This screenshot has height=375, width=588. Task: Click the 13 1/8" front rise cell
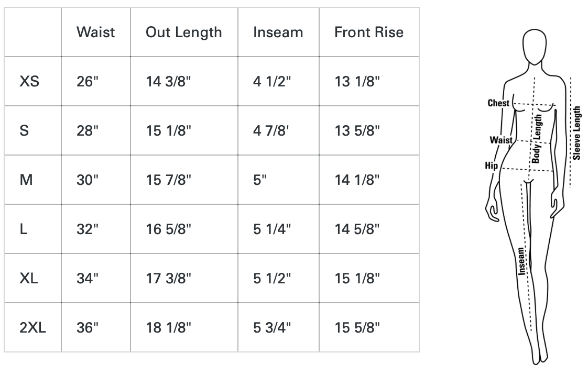point(357,81)
